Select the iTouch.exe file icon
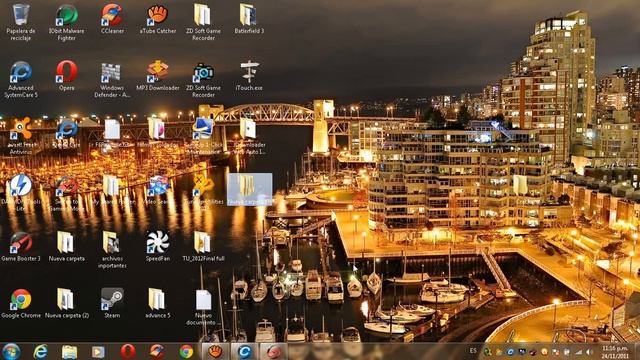Image resolution: width=640 pixels, height=360 pixels. coord(249,76)
